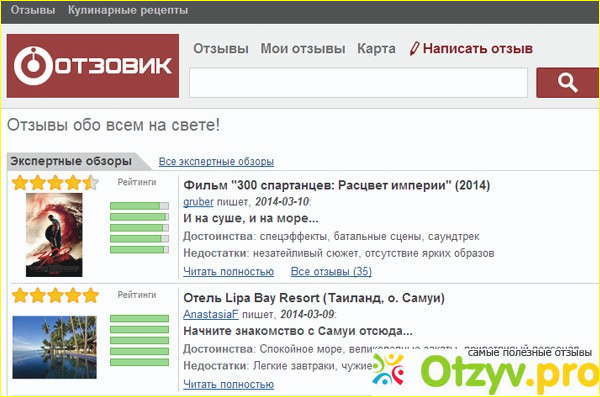This screenshot has width=600, height=397.
Task: Go to Мои отзывы section
Action: [x=303, y=49]
